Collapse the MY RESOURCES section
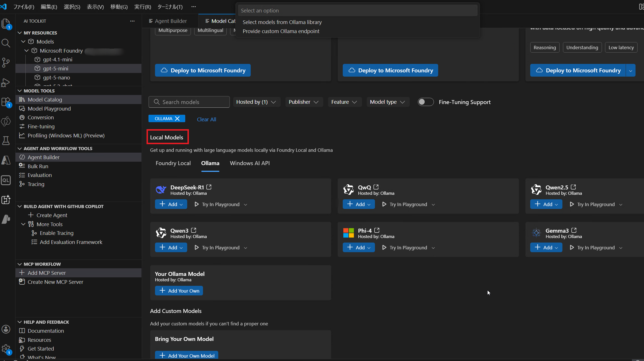644x361 pixels. [20, 33]
